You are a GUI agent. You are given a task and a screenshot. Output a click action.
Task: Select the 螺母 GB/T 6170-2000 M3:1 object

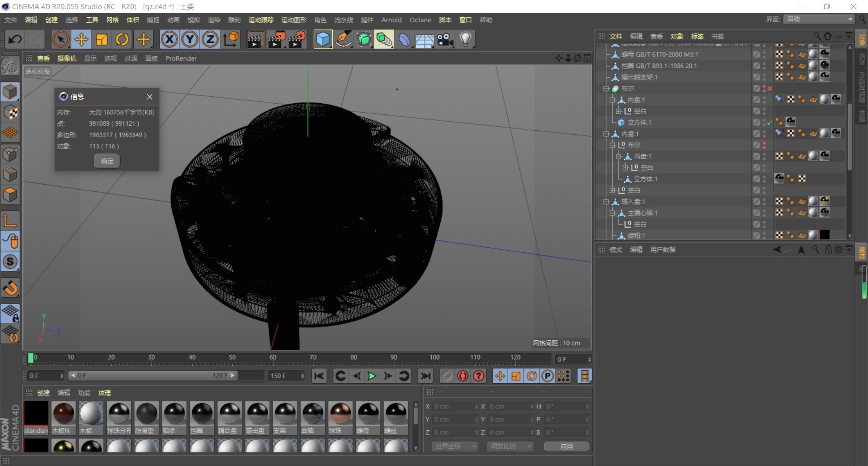click(660, 54)
